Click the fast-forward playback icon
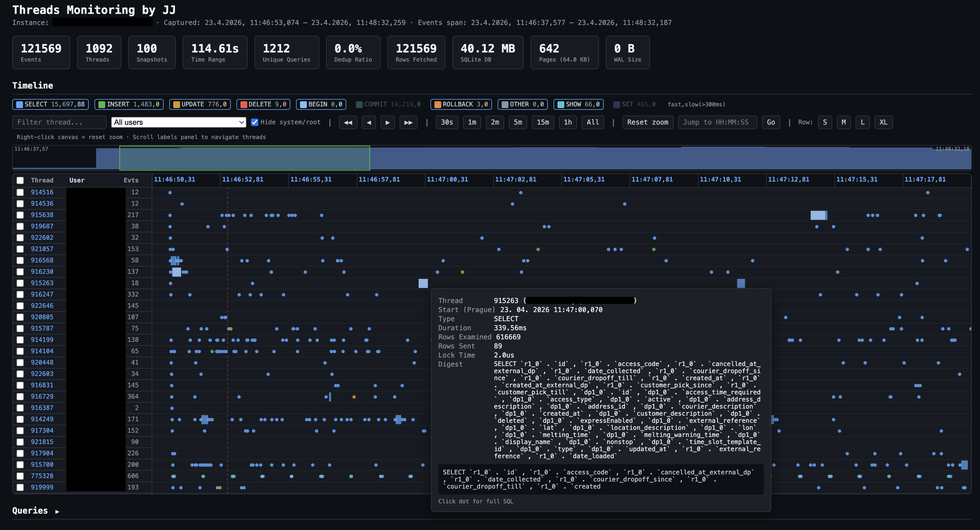This screenshot has width=980, height=530. click(408, 122)
